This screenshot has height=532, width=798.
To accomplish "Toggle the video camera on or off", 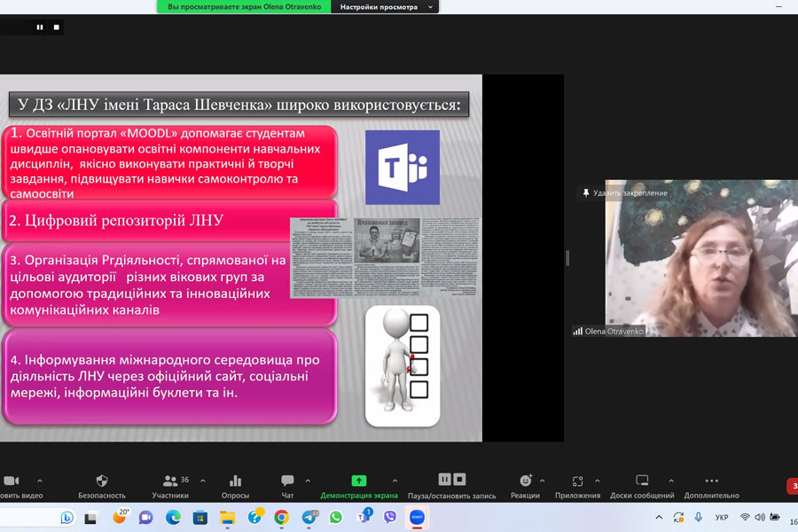I will pos(12,481).
